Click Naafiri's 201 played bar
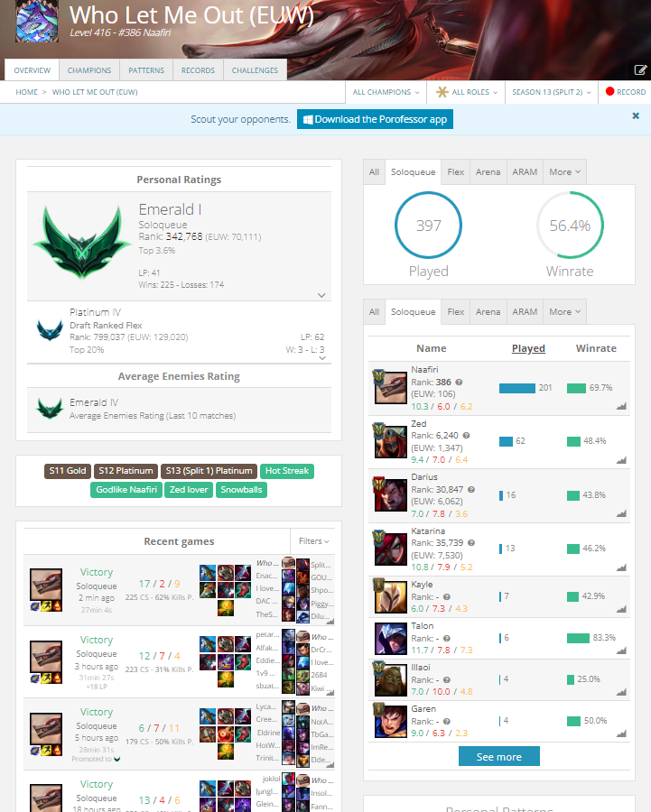 516,388
